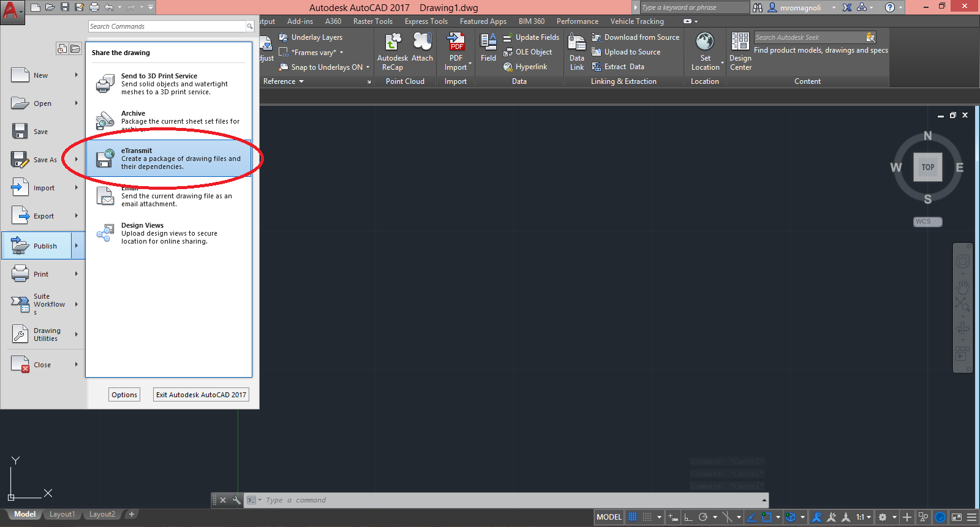Insert a Field from Data panel
Screen dimensions: 980x527
pos(488,48)
